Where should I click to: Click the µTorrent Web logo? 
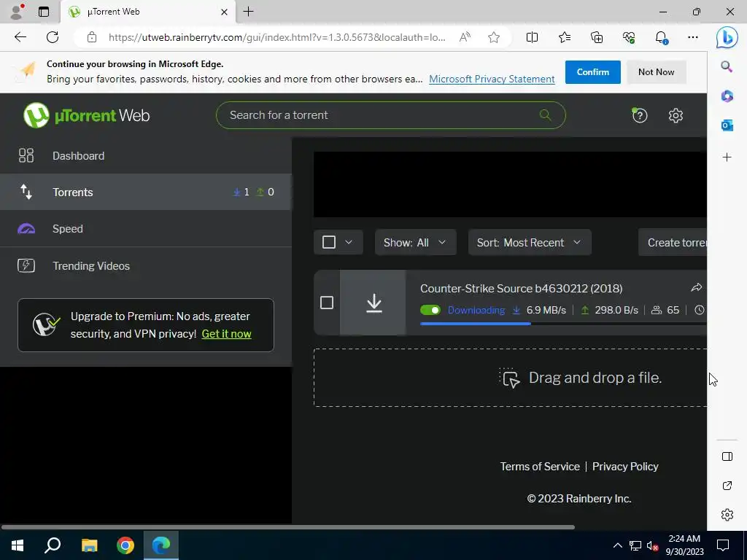point(86,115)
